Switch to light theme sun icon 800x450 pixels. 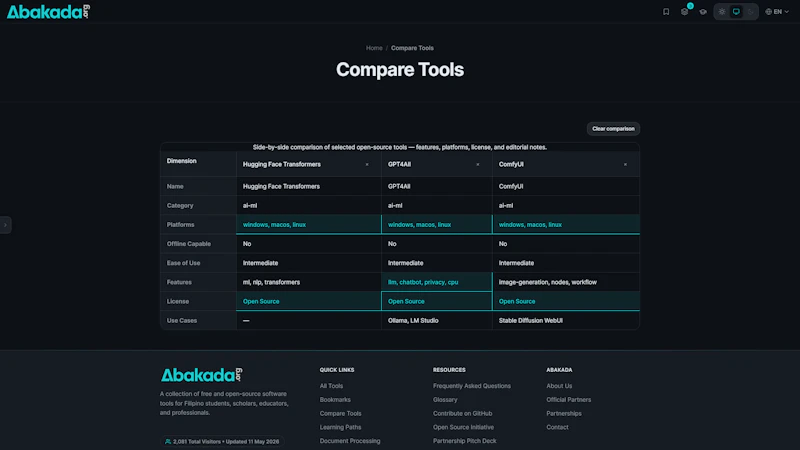(x=722, y=11)
